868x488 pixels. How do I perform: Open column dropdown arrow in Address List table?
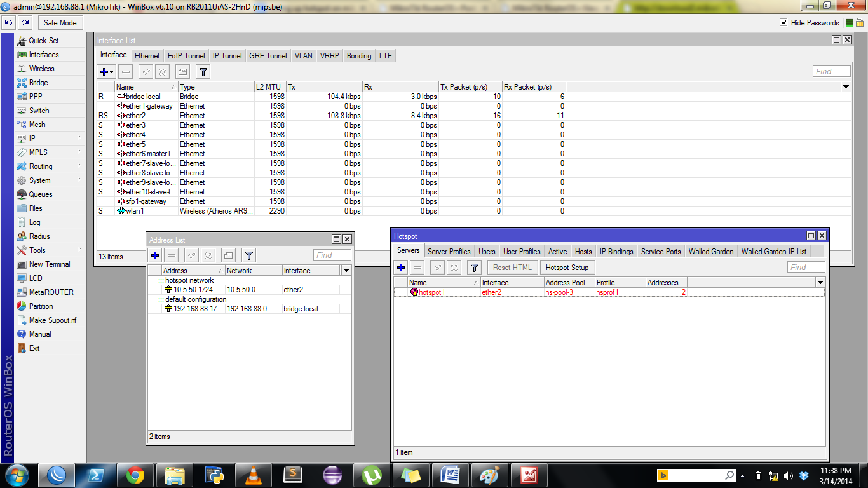click(346, 271)
